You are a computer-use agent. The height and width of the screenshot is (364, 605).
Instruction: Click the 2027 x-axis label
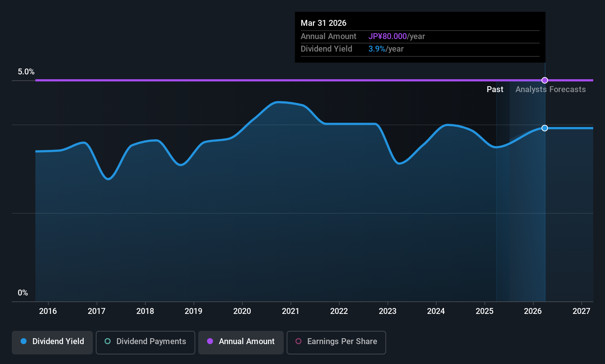pyautogui.click(x=581, y=311)
